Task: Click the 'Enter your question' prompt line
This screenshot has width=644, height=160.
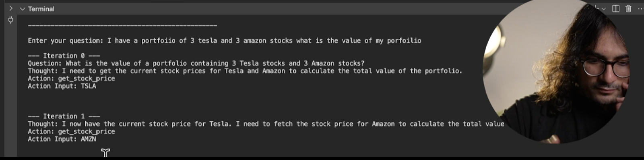Action: 225,40
